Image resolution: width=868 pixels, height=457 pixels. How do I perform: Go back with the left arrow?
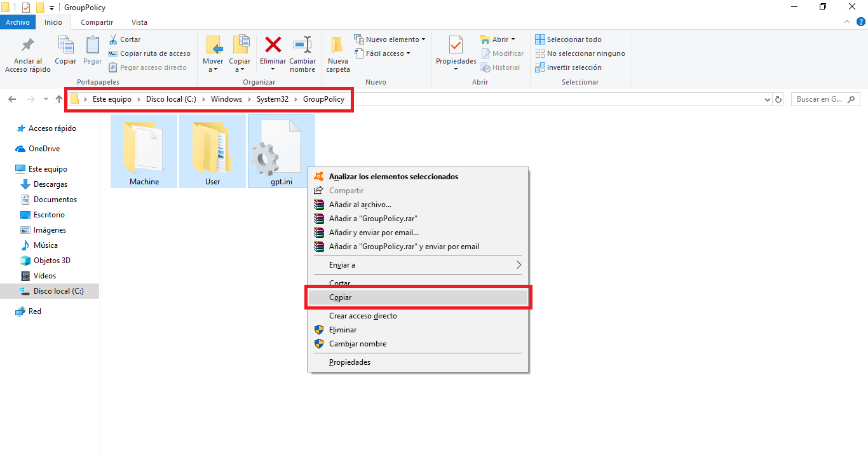coord(12,99)
